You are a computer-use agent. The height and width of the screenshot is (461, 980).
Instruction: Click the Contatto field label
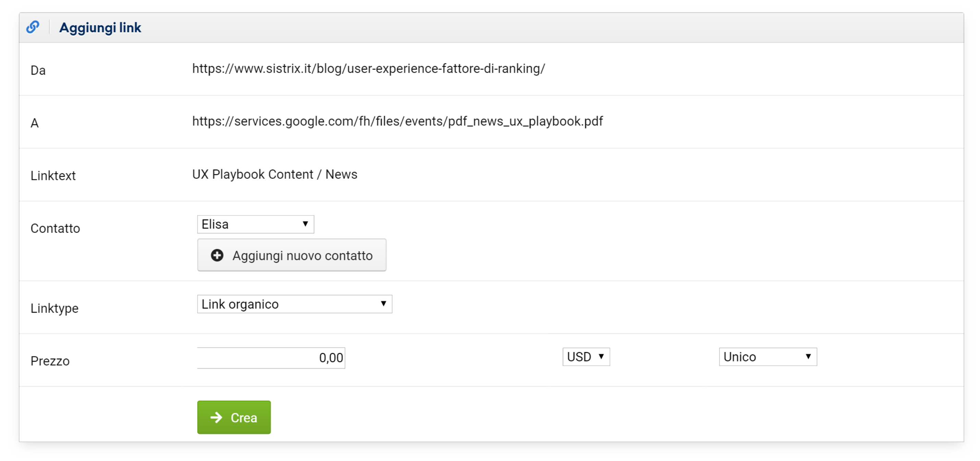55,228
